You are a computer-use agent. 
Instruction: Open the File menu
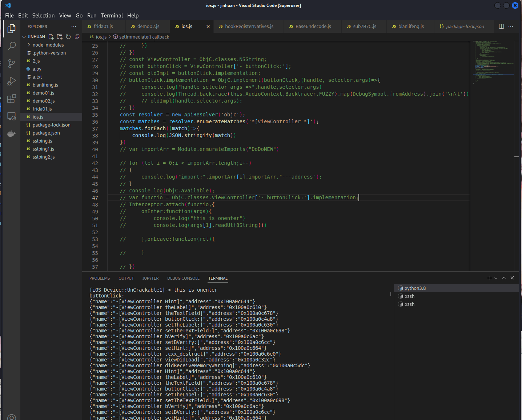(9, 16)
